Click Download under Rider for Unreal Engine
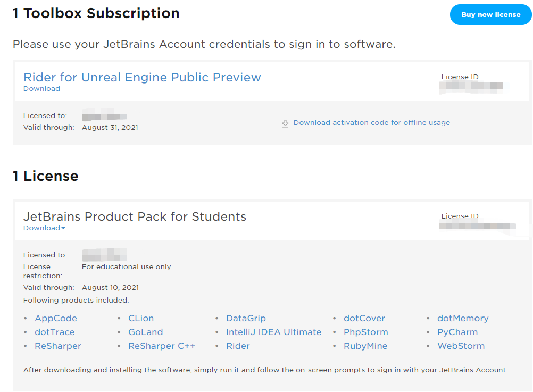The width and height of the screenshot is (533, 392). point(41,89)
